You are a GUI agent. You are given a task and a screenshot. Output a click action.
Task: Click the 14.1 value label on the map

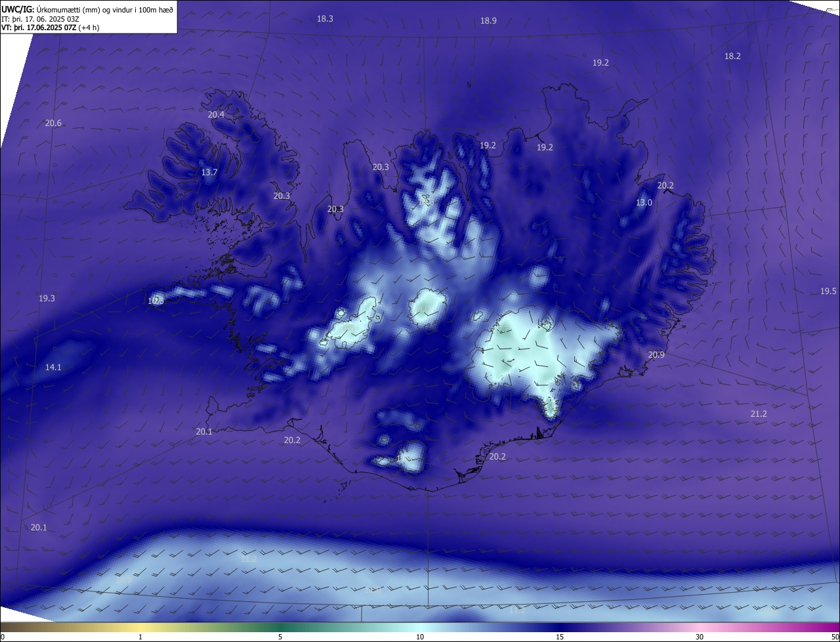pyautogui.click(x=53, y=368)
